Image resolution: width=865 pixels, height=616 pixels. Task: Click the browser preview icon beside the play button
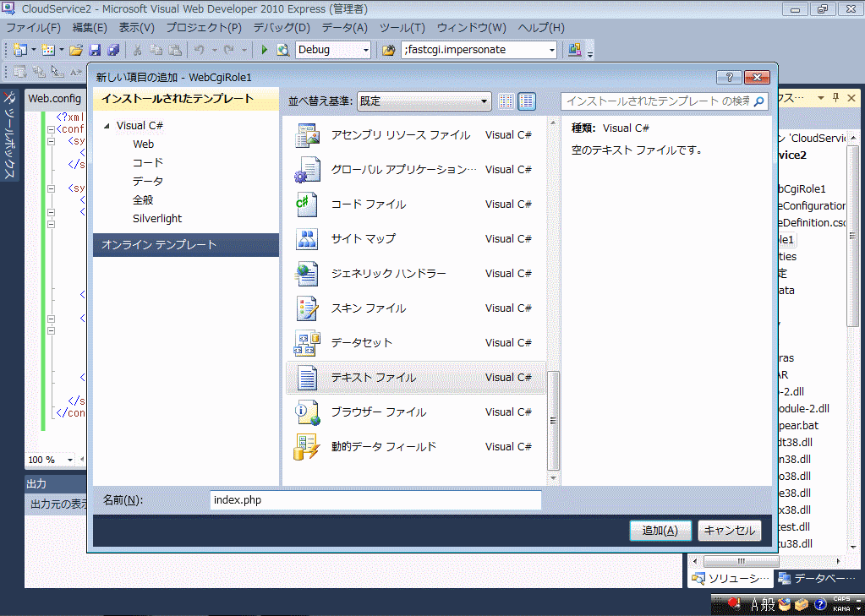click(283, 50)
